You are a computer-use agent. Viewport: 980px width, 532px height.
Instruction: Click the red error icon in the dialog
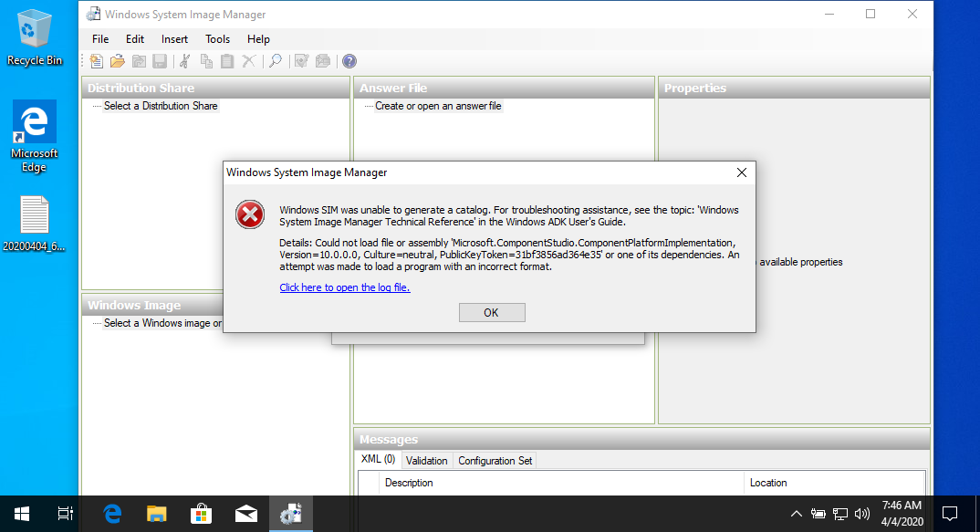[x=250, y=214]
